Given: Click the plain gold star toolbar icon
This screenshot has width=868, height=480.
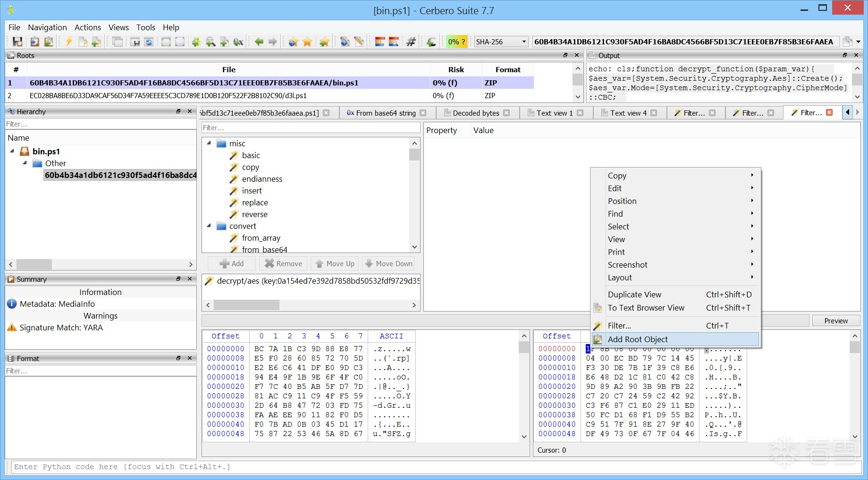Looking at the screenshot, I should coord(307,42).
